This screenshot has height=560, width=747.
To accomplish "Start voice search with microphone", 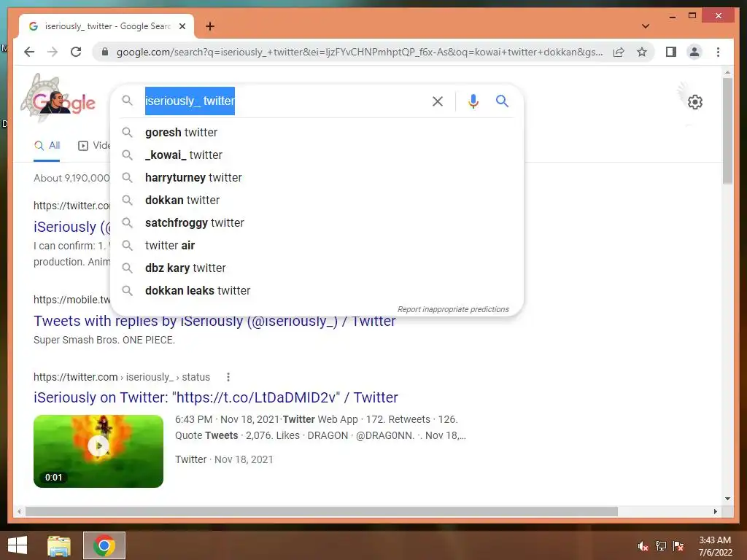I will [473, 101].
